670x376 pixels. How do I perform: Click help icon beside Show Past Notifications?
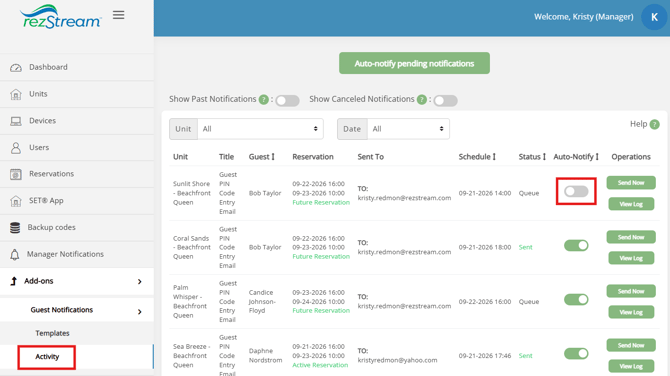[x=264, y=100]
